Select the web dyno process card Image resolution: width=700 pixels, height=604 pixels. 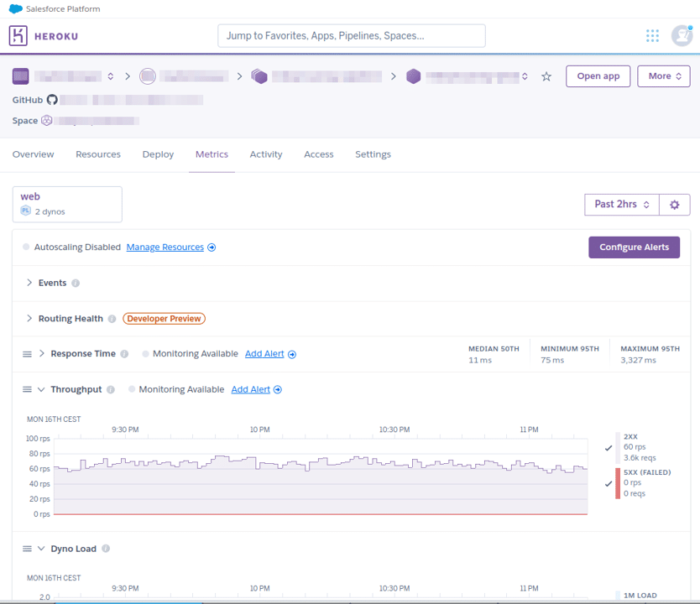point(67,204)
